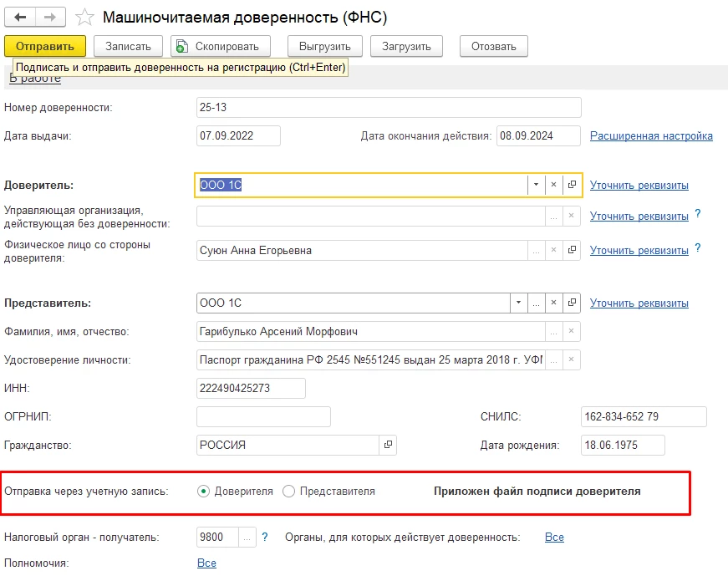Open Доверитель record with open icon
728x581 pixels.
[x=573, y=185]
